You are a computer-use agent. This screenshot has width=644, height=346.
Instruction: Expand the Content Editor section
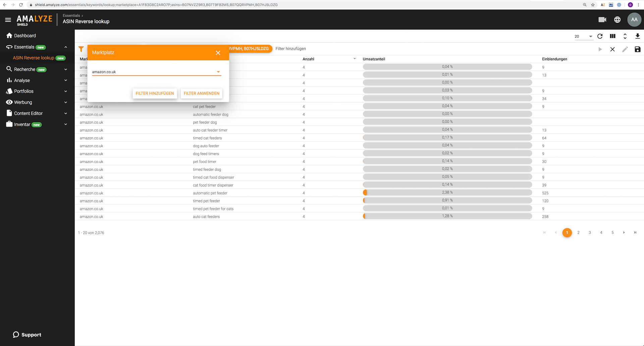(66, 113)
